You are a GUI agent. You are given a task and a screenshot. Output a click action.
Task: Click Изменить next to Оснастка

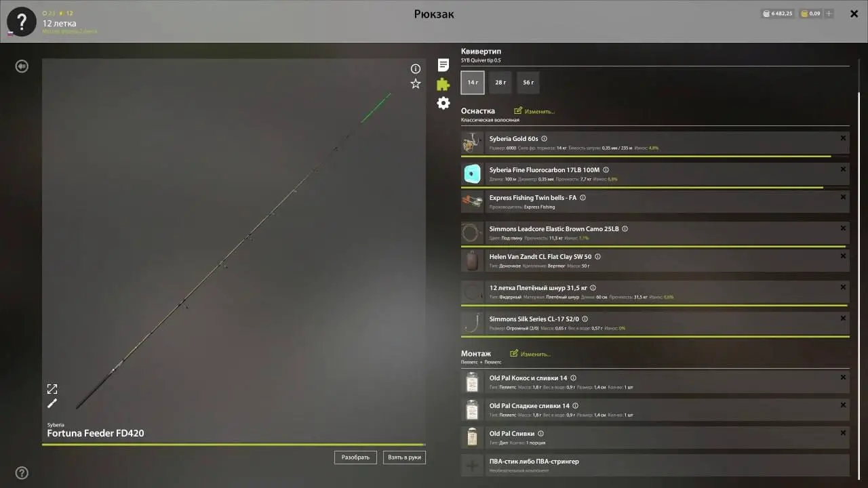pos(534,111)
